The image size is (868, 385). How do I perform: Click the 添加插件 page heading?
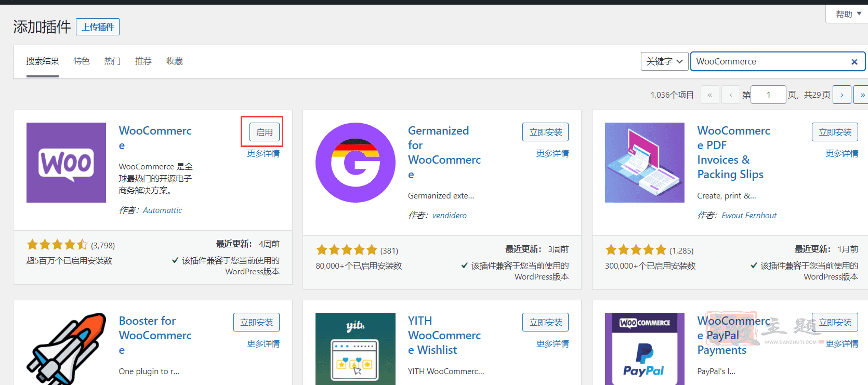pos(42,27)
